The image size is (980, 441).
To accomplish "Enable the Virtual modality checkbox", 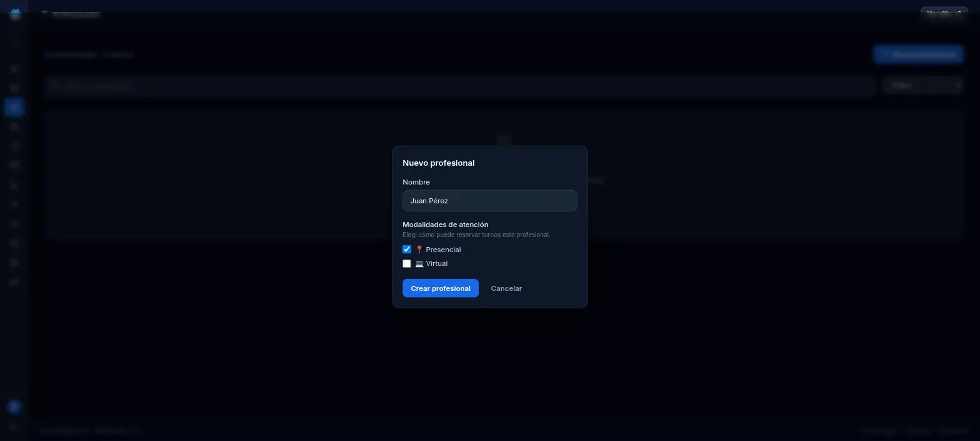I will pyautogui.click(x=407, y=263).
